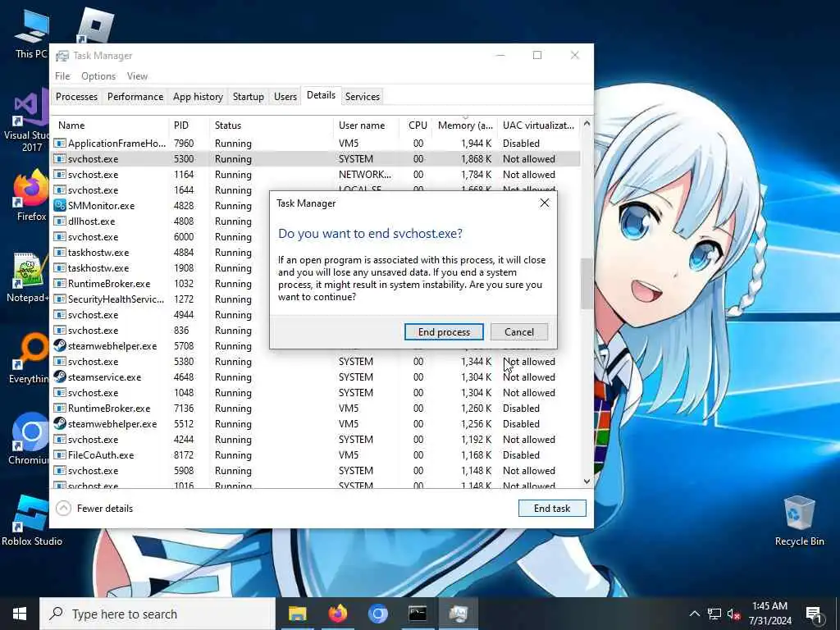Sort by the UAC virtualization column header
The image size is (840, 630).
(538, 126)
